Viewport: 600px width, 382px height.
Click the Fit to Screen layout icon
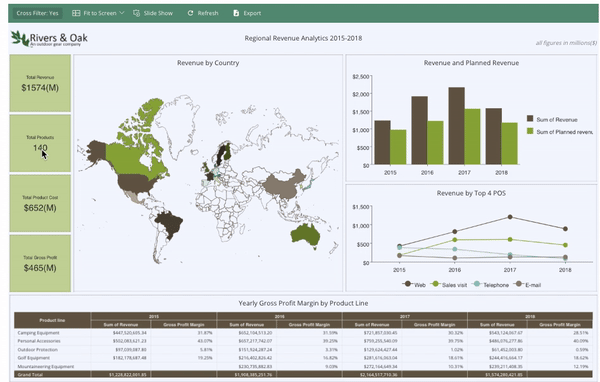pyautogui.click(x=76, y=13)
